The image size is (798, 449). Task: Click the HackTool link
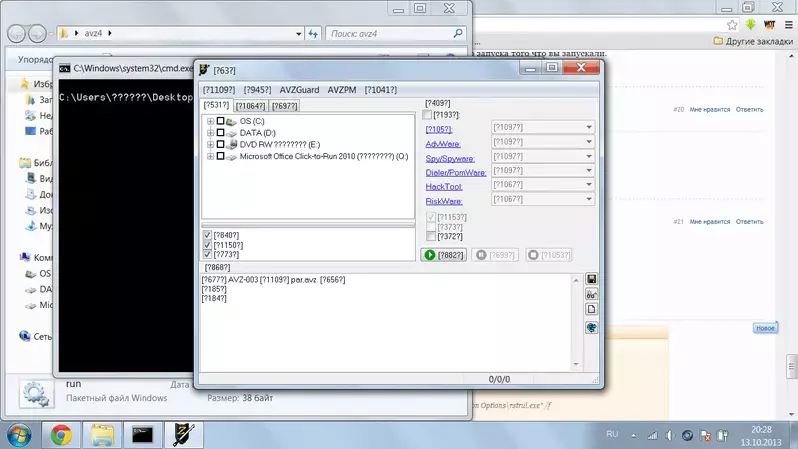[x=444, y=187]
